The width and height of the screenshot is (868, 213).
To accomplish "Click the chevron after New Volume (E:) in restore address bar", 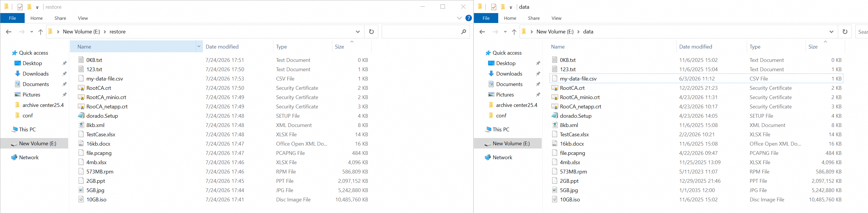I will (x=105, y=32).
